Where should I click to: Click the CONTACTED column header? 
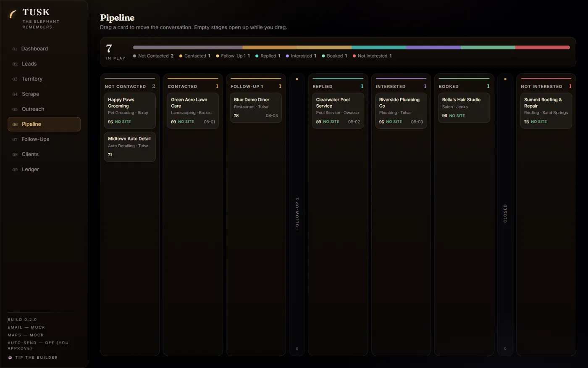(x=193, y=86)
